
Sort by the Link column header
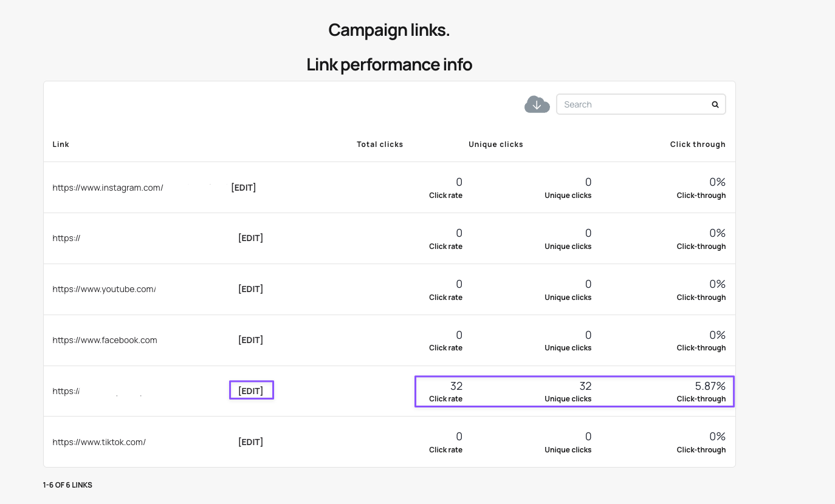pyautogui.click(x=61, y=145)
